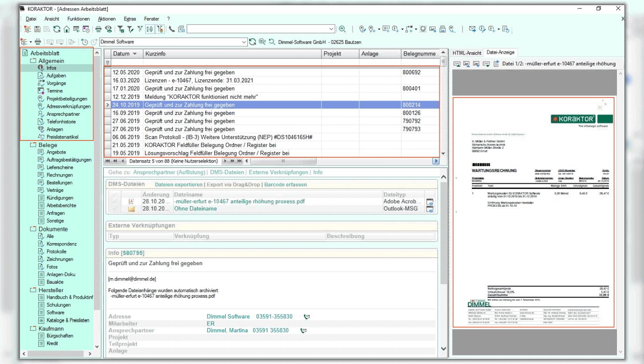
Task: Open the Dimmel Software address dropdown
Action: 244,42
